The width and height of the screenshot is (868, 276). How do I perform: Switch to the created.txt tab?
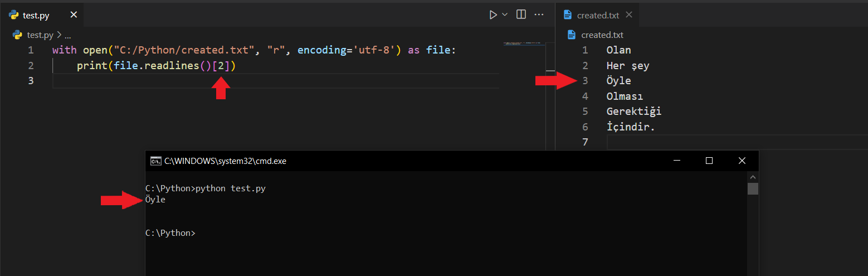598,16
